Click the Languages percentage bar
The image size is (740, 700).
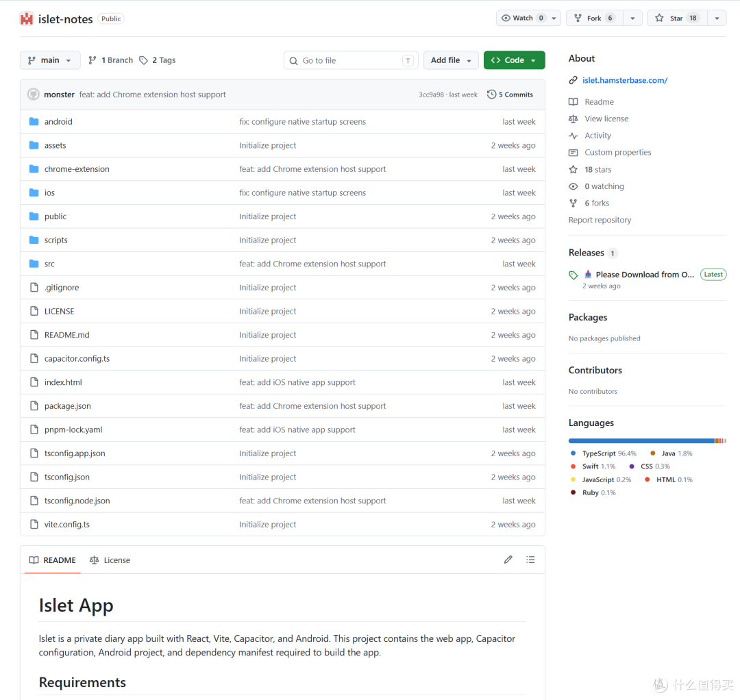pyautogui.click(x=647, y=440)
